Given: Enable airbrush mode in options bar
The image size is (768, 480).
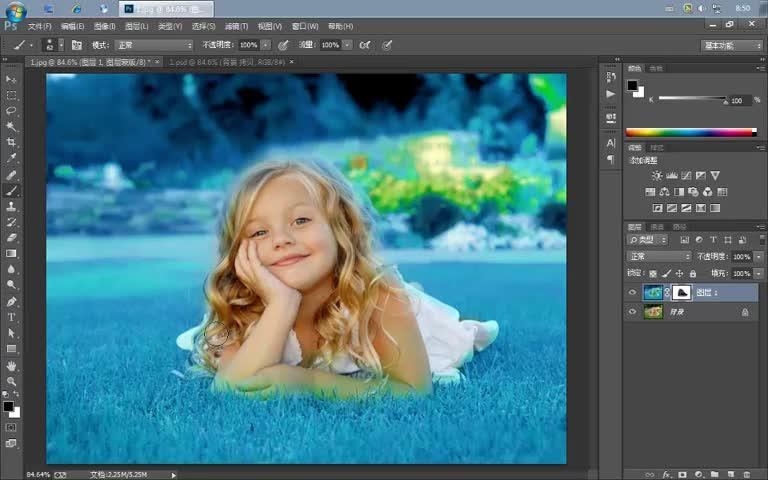Looking at the screenshot, I should (x=364, y=45).
